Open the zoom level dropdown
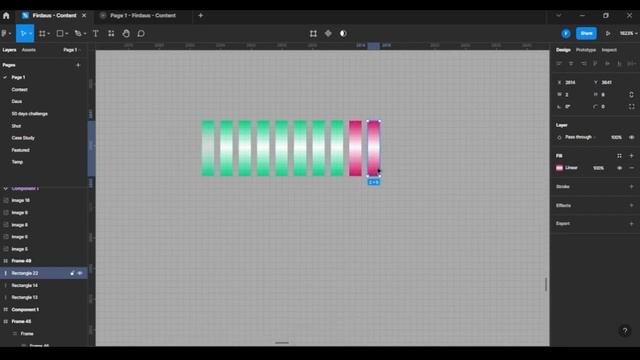 point(629,33)
